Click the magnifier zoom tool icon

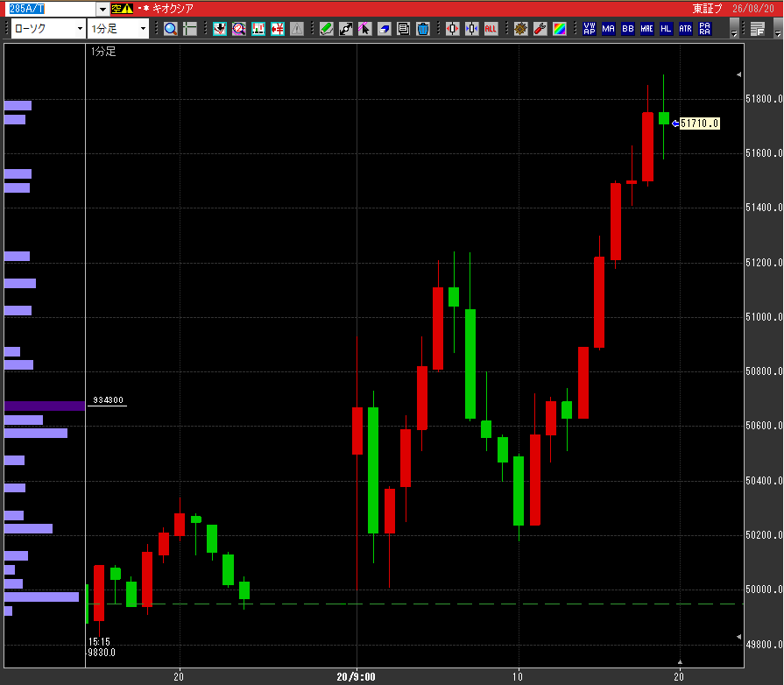171,29
